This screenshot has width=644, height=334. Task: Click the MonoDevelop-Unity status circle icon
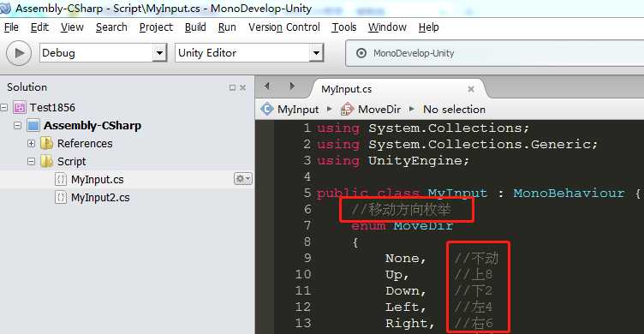click(361, 53)
